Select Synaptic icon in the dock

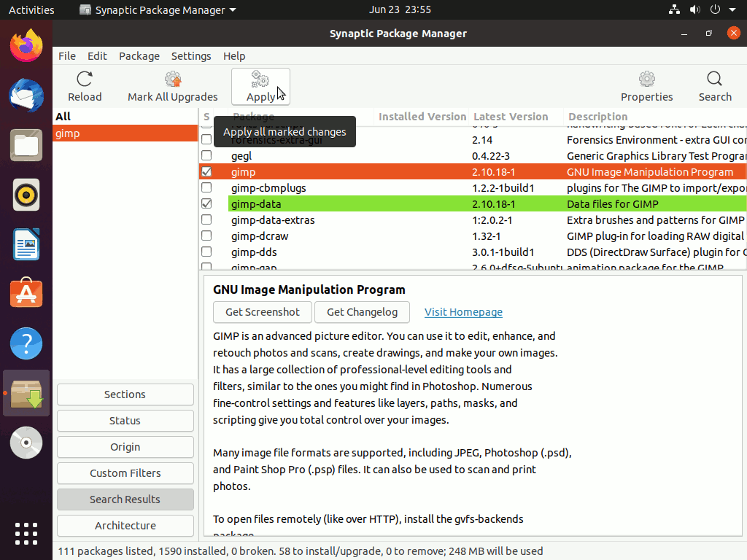(26, 393)
